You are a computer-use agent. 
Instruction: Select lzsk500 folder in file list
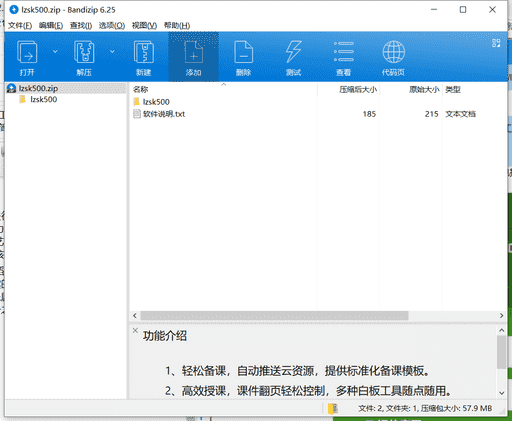(x=156, y=102)
